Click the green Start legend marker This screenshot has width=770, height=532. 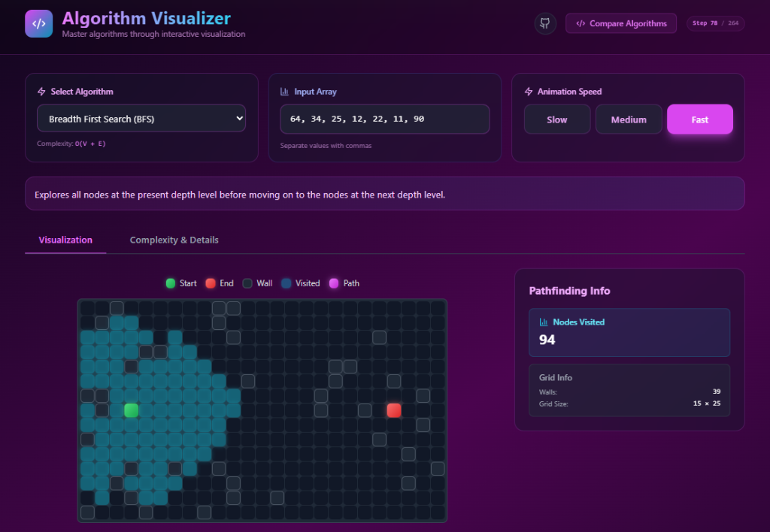click(170, 283)
